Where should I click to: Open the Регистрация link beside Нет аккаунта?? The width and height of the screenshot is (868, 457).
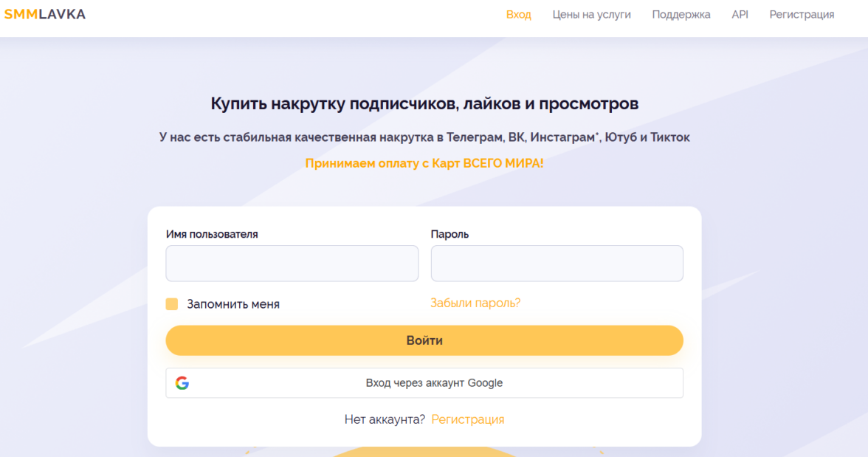click(x=467, y=419)
